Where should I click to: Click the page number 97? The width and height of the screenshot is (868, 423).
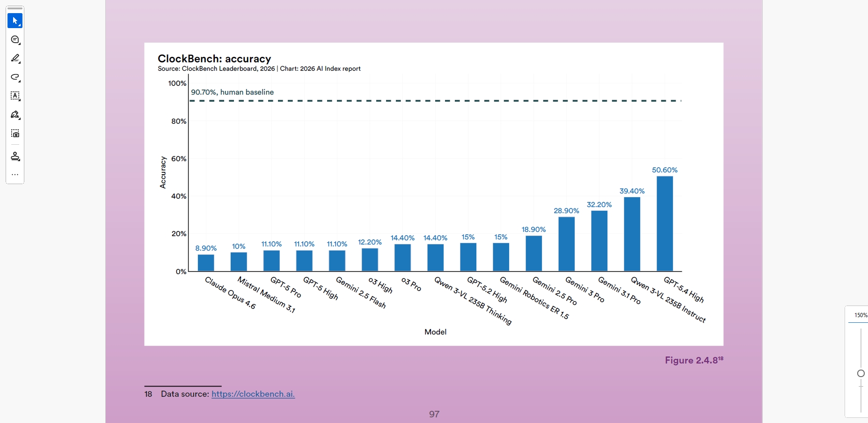point(434,414)
